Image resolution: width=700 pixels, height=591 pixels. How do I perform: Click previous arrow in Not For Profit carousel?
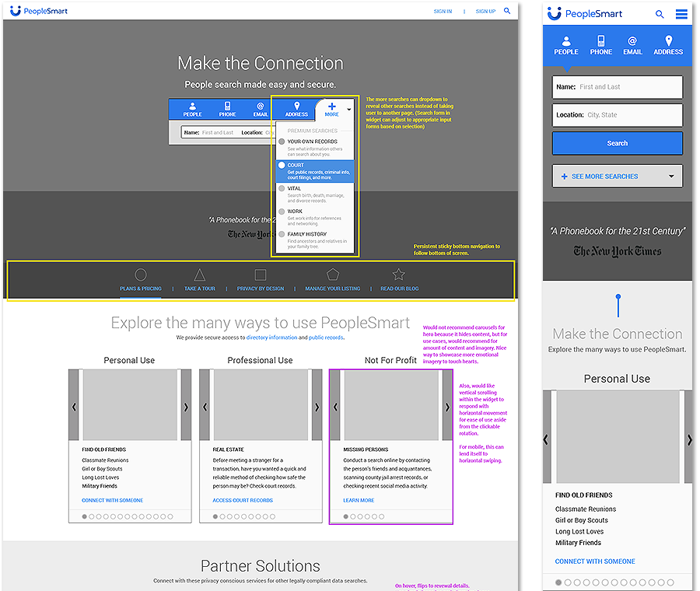[x=335, y=407]
